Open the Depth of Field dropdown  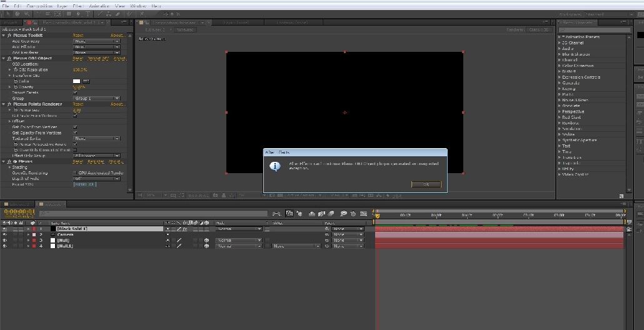click(96, 179)
